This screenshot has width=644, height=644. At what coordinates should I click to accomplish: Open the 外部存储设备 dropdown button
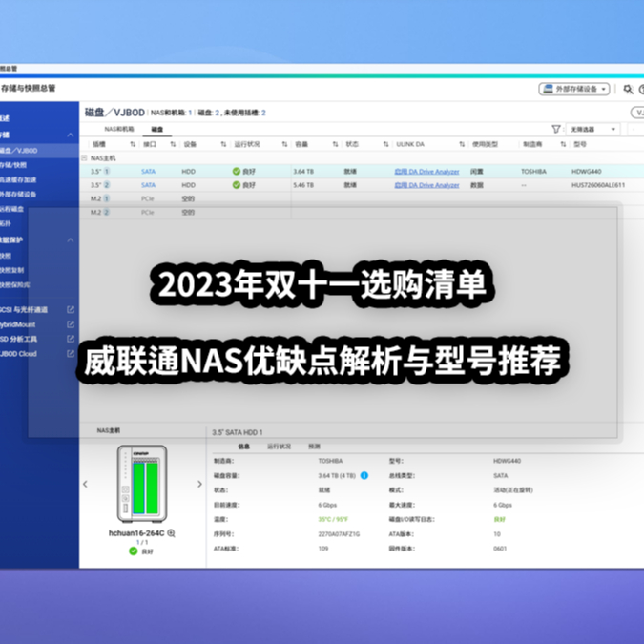573,89
